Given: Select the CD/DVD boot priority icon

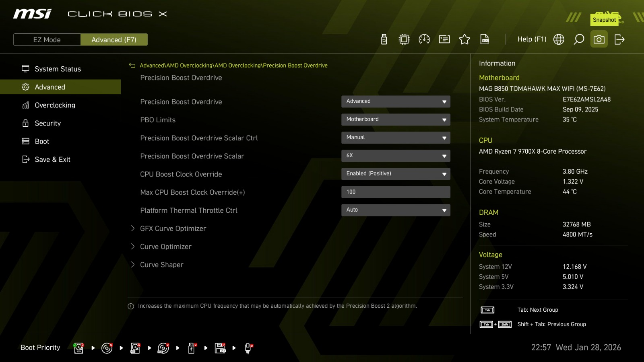Looking at the screenshot, I should [x=107, y=348].
